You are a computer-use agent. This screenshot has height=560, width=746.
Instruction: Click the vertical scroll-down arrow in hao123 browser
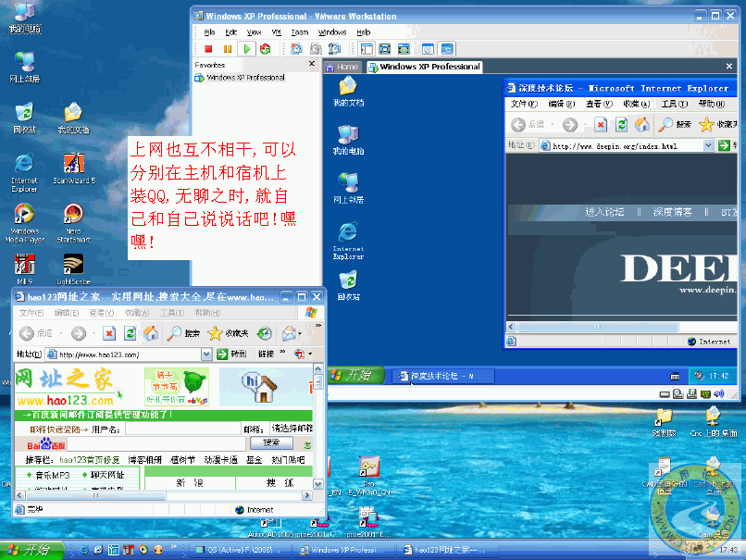[x=317, y=484]
